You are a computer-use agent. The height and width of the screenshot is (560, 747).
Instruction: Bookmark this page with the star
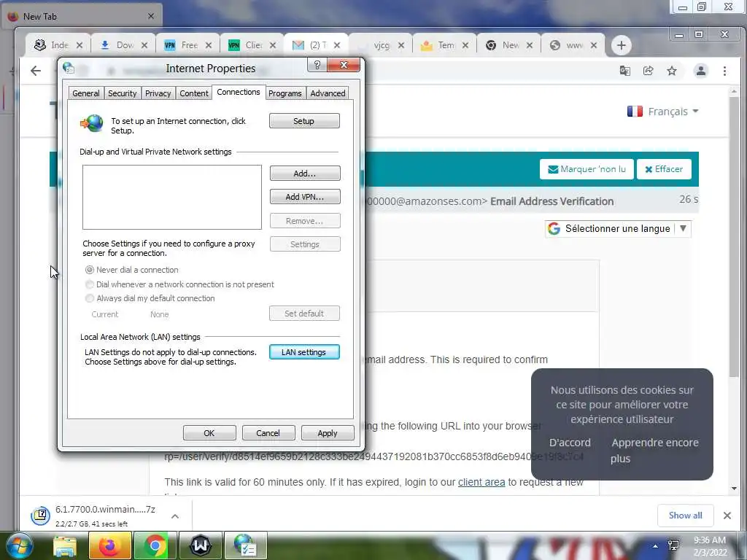672,71
